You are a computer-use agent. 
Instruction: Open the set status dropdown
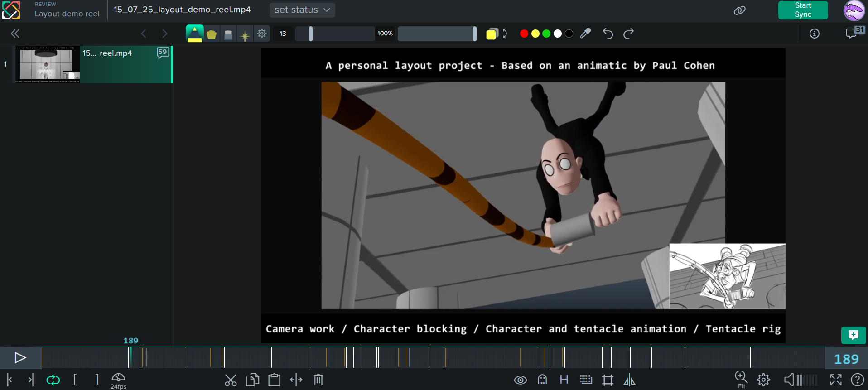pos(302,10)
